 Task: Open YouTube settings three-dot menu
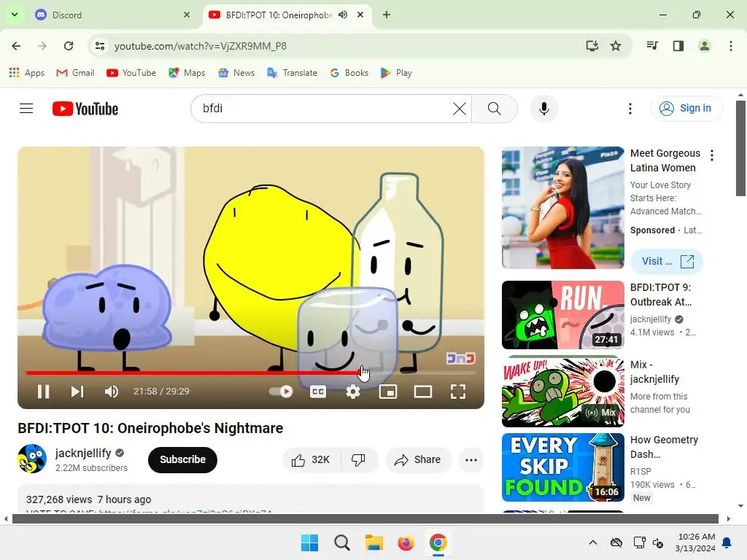(630, 109)
